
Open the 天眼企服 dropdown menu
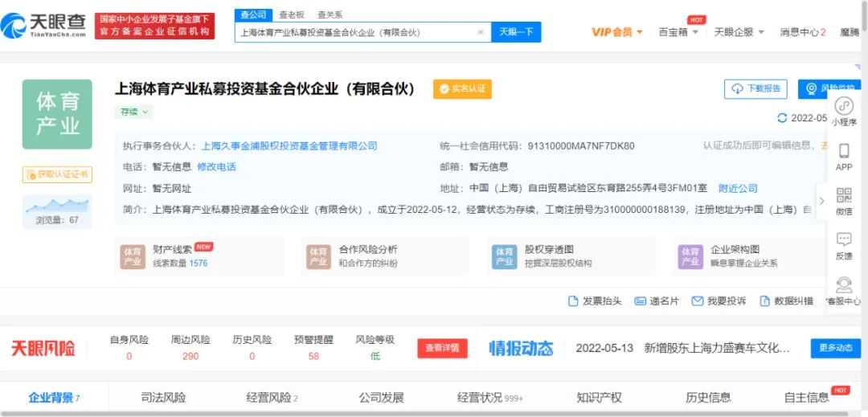739,32
